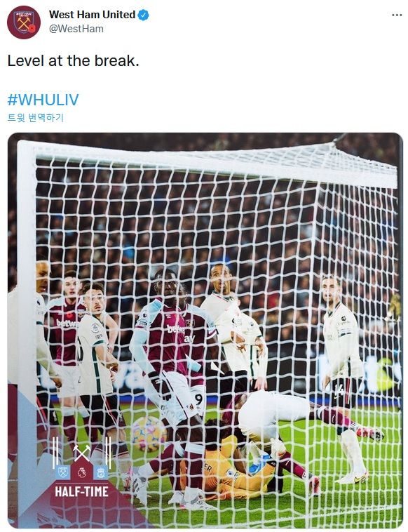Click the blue verified badge icon
The image size is (408, 532).
(143, 15)
